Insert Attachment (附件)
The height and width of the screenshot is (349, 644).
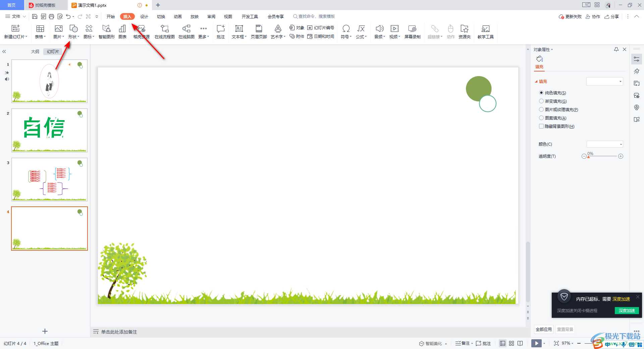point(297,36)
